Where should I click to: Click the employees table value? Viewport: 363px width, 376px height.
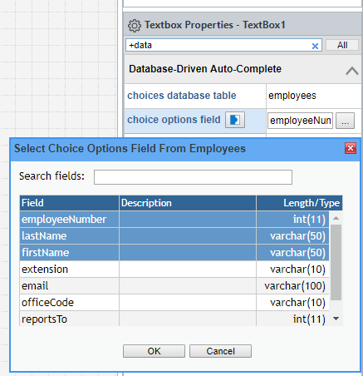292,96
